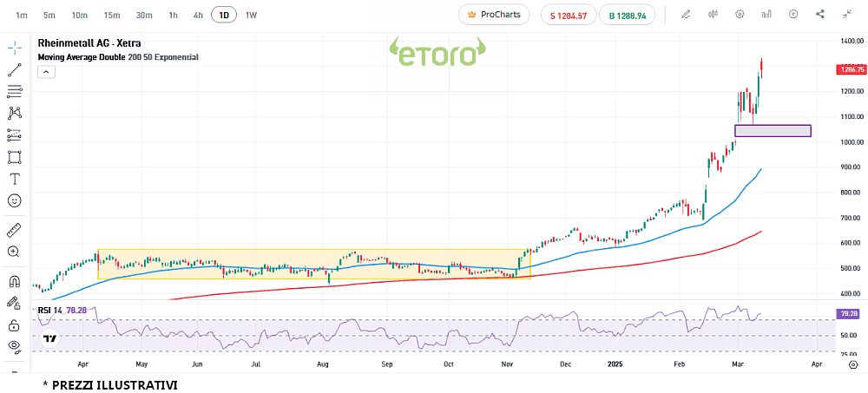Select the pattern drawing tool
The width and height of the screenshot is (868, 393).
(x=15, y=113)
